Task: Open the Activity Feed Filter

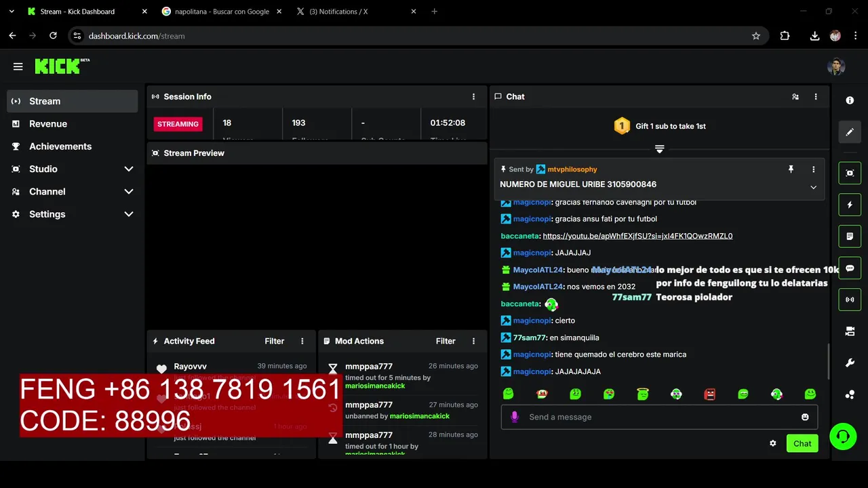Action: click(274, 341)
